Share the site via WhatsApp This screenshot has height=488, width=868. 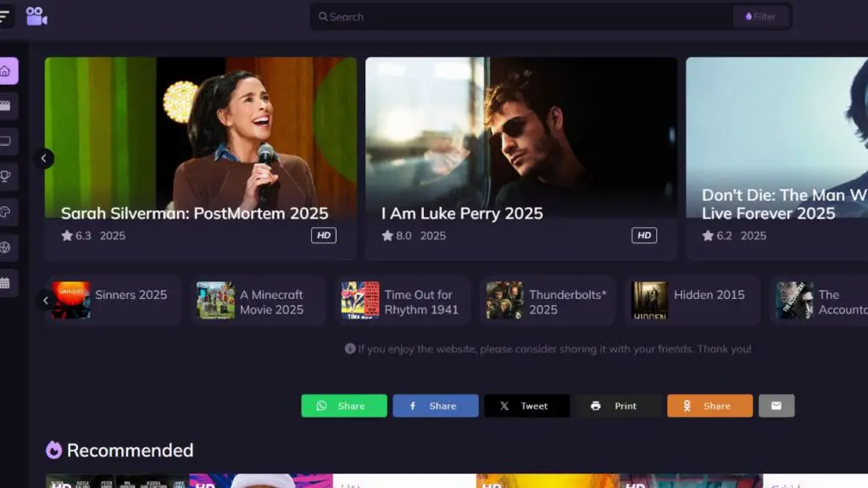coord(344,406)
